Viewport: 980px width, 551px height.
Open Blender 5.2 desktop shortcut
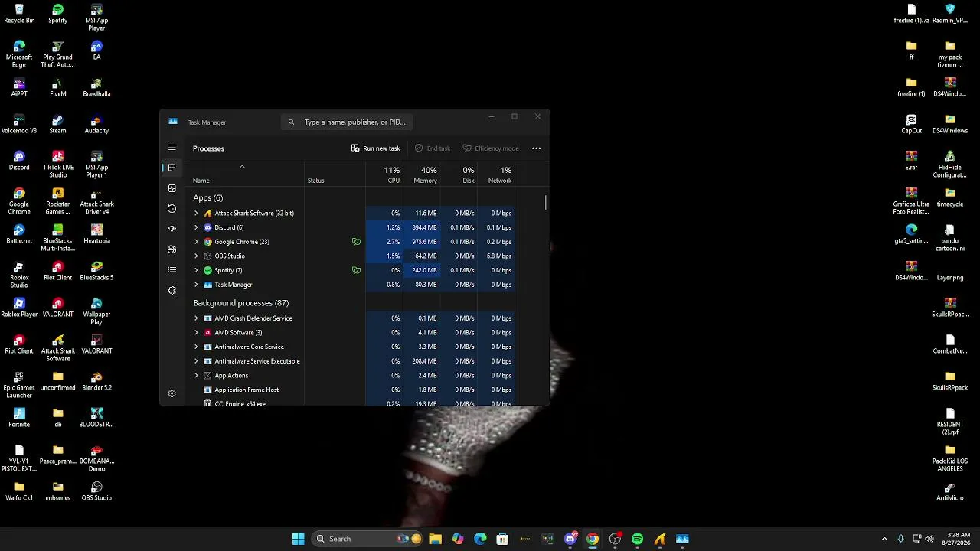(96, 380)
